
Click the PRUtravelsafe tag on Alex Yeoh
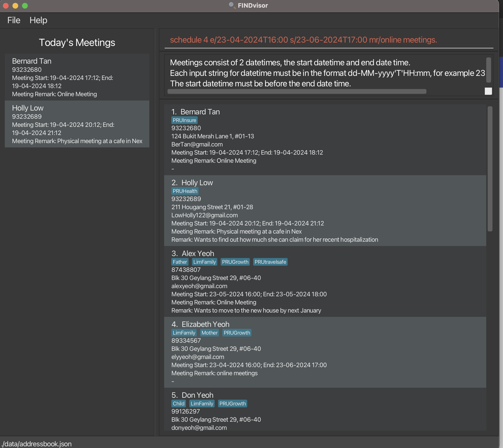click(270, 262)
